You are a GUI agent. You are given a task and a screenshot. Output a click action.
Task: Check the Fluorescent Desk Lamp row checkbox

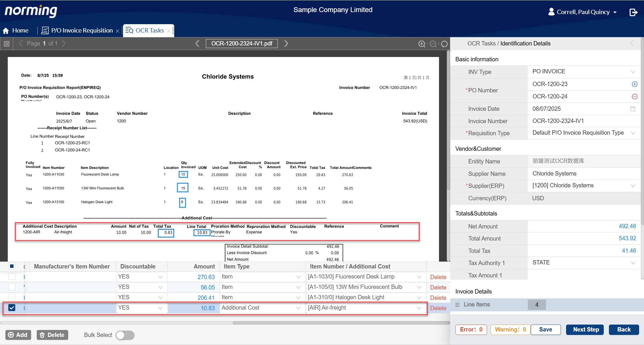[x=12, y=277]
